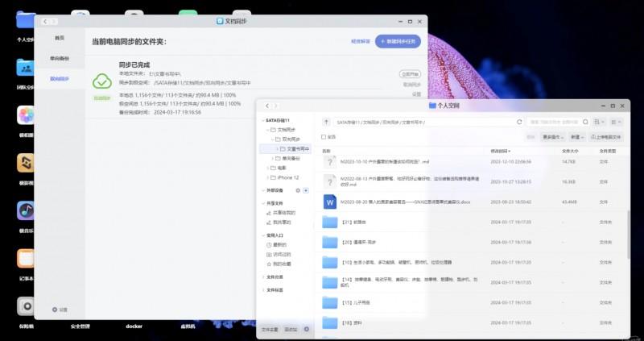Click the file search input field
Viewport: 644px width, 341px height.
(554, 123)
